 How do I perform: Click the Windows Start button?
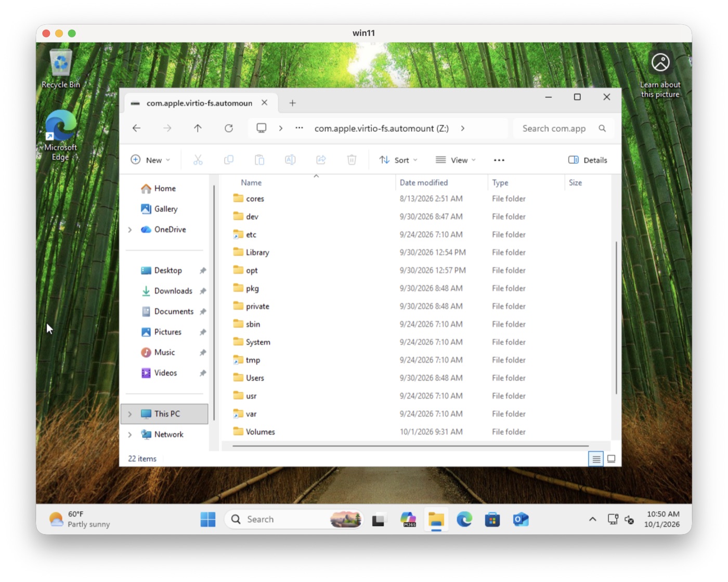[x=207, y=520]
